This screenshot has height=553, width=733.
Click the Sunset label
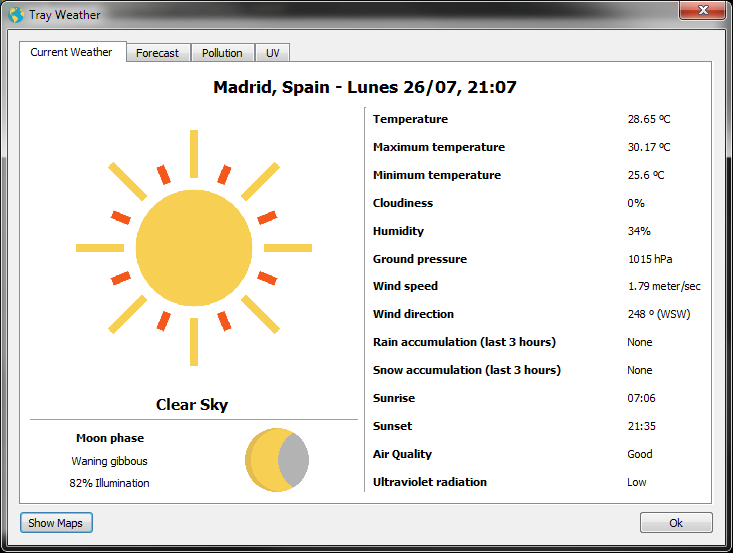[392, 426]
